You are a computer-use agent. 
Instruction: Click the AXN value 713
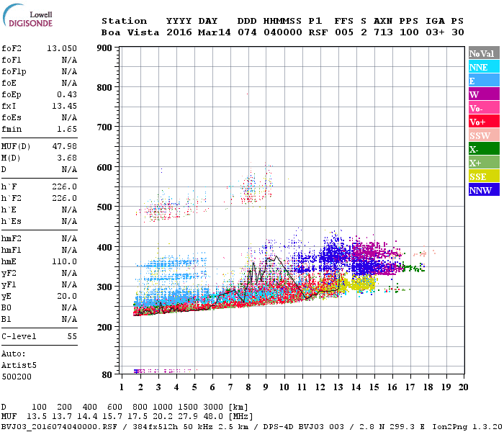coord(383,32)
